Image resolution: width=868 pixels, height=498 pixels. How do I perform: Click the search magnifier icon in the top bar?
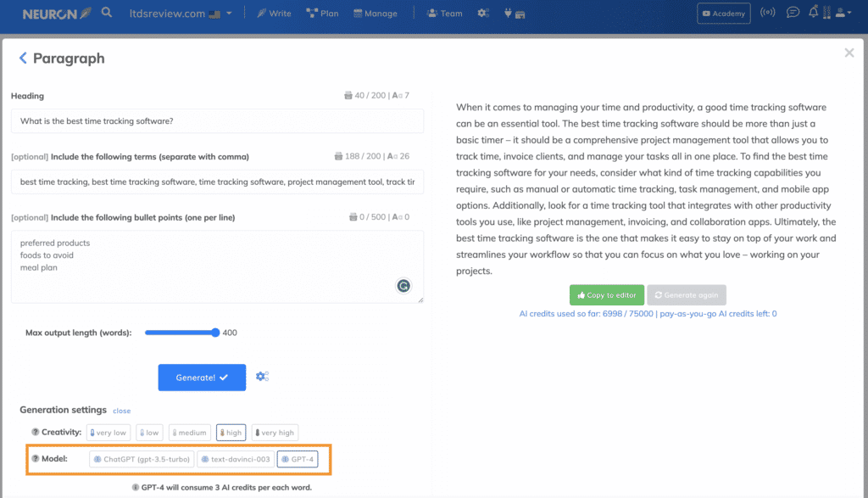pyautogui.click(x=107, y=13)
